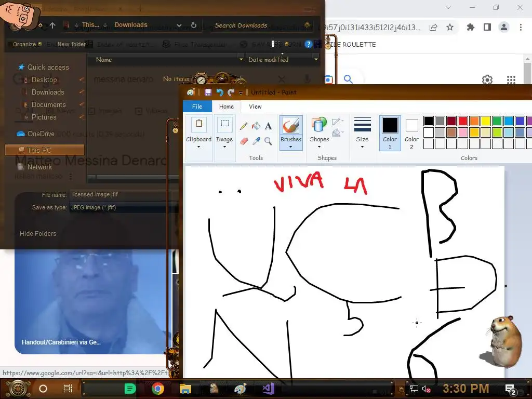Open the notifications action center icon
532x399 pixels.
pos(511,389)
